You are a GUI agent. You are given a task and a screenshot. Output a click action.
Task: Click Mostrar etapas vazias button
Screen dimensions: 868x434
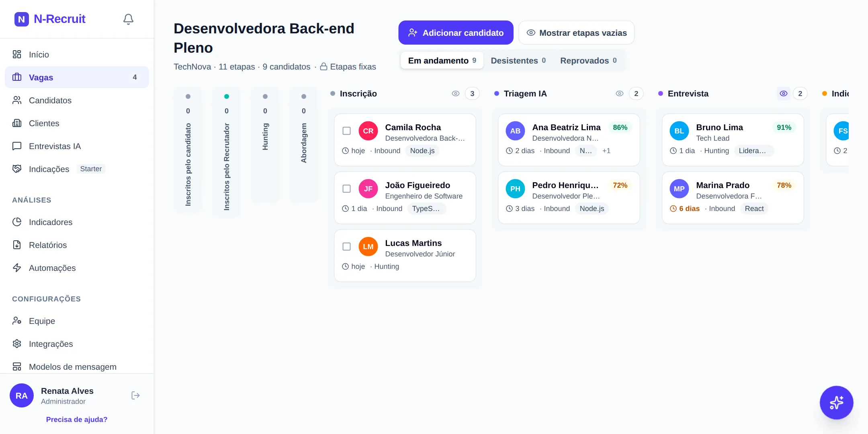pyautogui.click(x=576, y=33)
